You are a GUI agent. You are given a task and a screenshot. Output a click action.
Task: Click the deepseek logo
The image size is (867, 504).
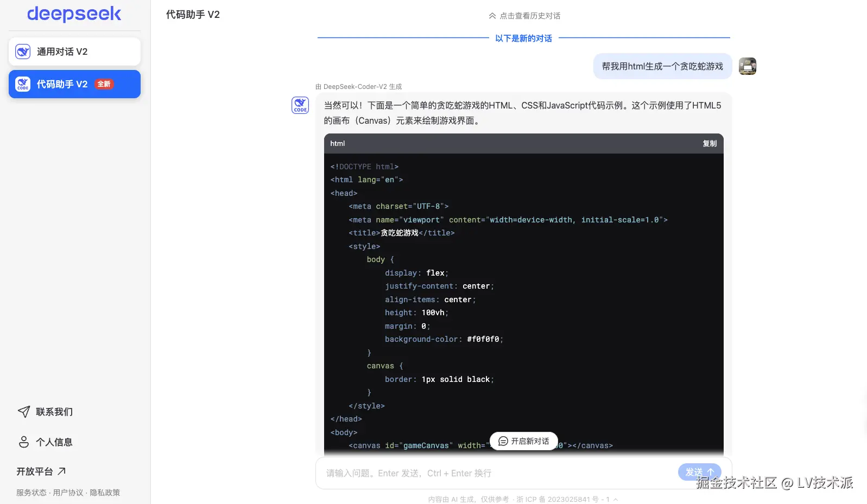click(x=74, y=14)
